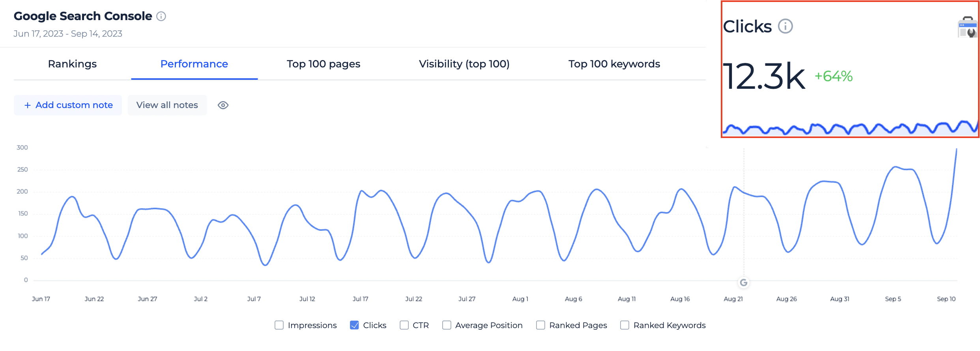Click the Search Console toolbox icon in Clicks card
Screen dimensions: 980x351
968,27
